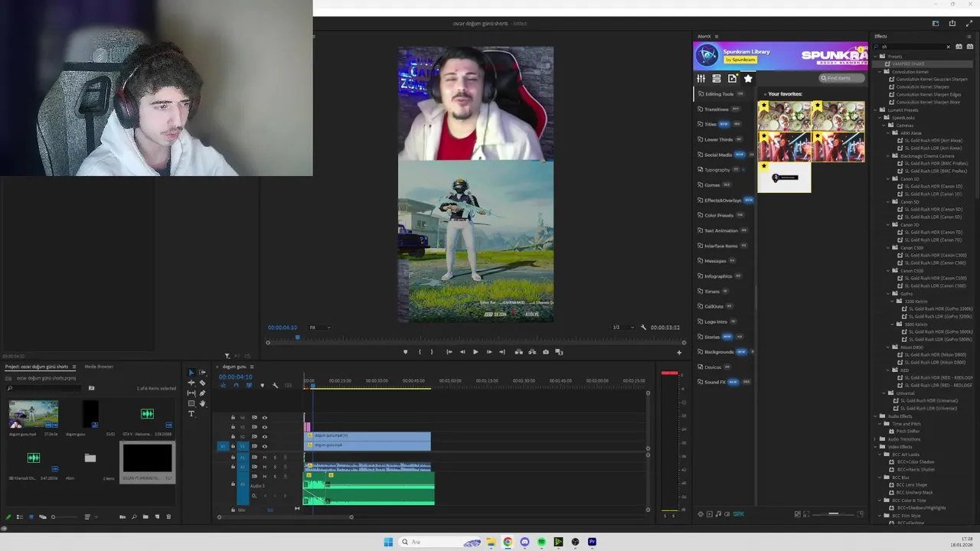The height and width of the screenshot is (551, 980).
Task: Click the AtomX list view icon
Action: pyautogui.click(x=717, y=78)
